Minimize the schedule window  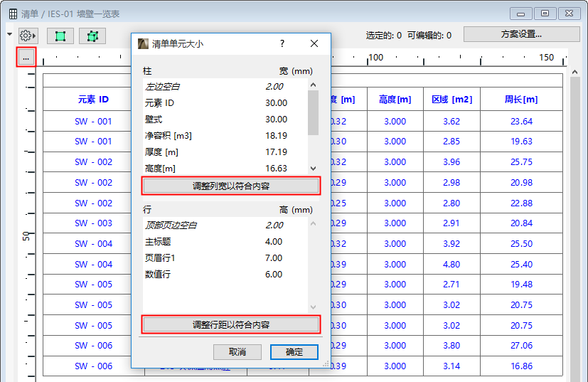(521, 14)
